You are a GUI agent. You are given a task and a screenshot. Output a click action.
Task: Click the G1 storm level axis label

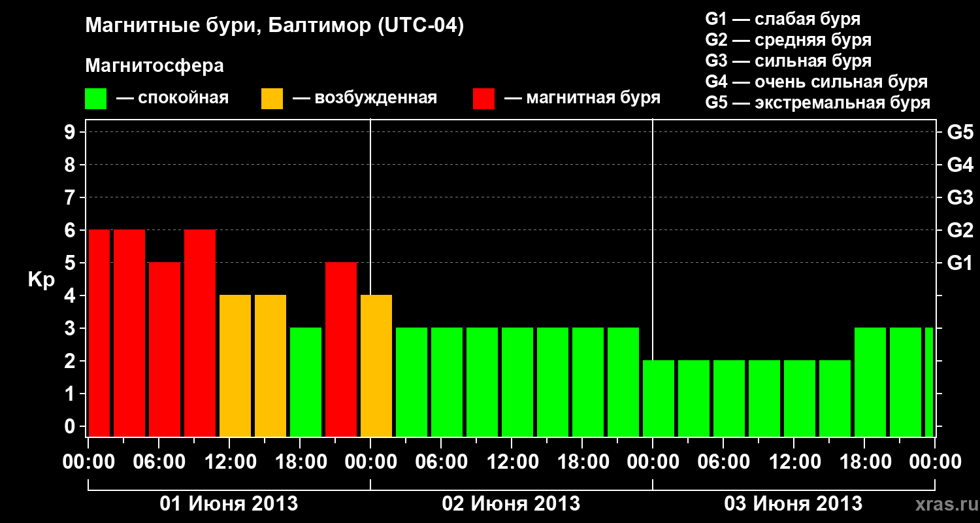tap(960, 263)
